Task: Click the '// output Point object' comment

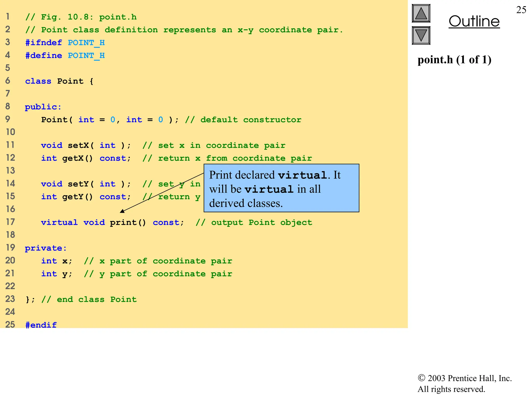Action: click(254, 222)
